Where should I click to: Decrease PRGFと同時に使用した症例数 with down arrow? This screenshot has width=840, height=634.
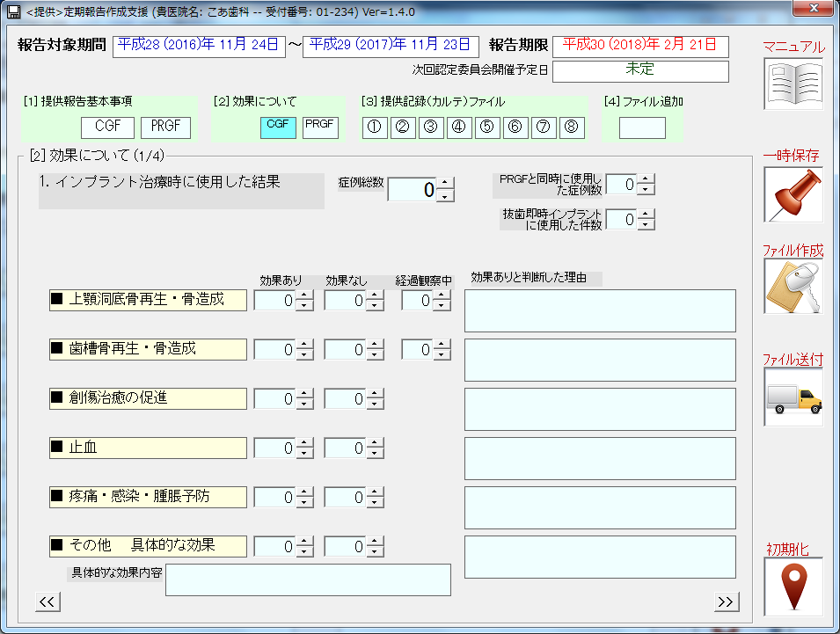coord(646,190)
